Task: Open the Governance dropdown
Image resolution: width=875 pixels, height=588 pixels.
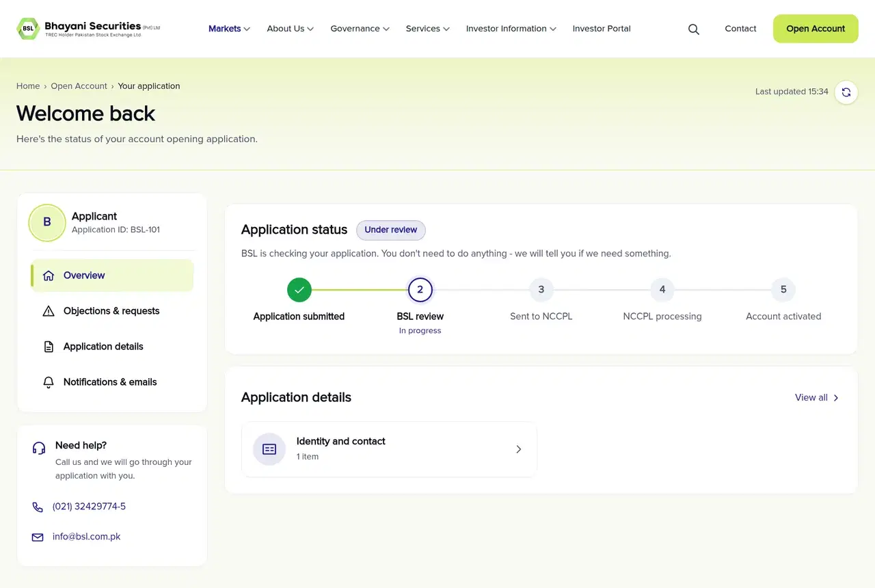Action: click(360, 29)
